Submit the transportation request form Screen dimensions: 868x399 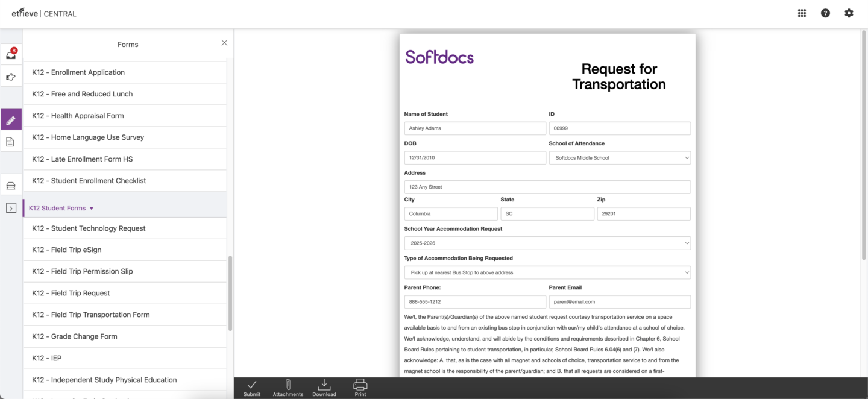click(x=252, y=388)
